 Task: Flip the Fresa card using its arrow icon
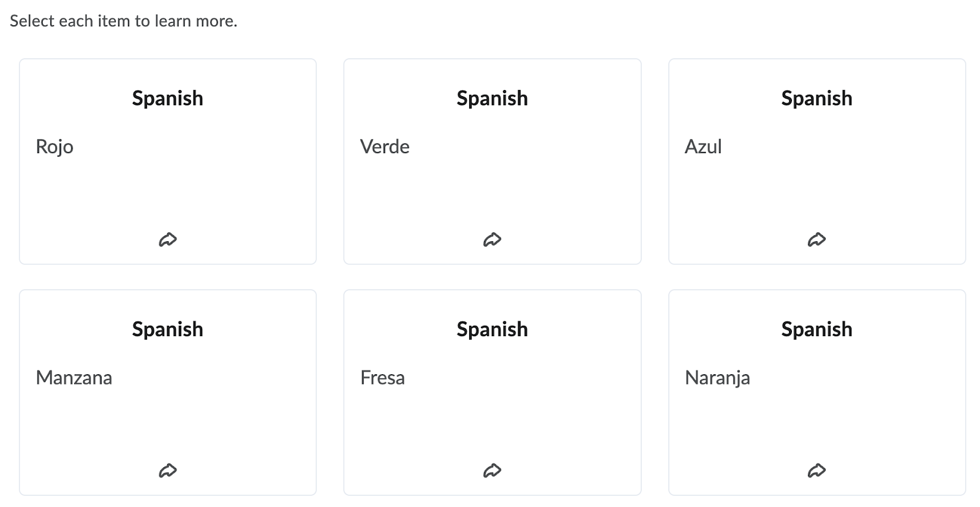[x=492, y=470]
